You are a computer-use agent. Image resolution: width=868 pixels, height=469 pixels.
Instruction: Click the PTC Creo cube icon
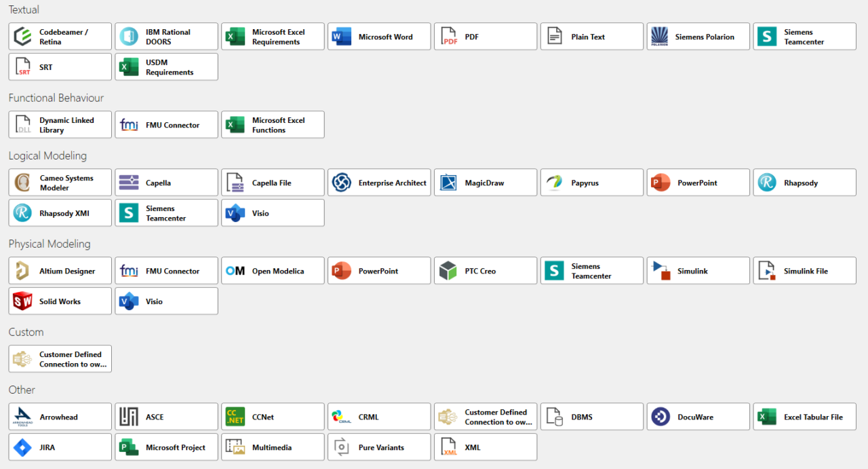[x=448, y=271]
